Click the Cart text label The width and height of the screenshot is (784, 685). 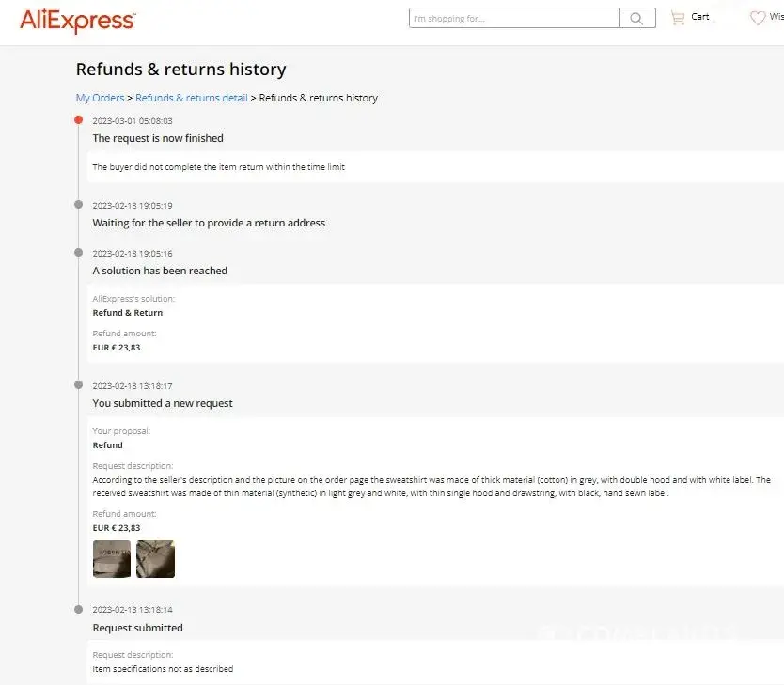[700, 17]
